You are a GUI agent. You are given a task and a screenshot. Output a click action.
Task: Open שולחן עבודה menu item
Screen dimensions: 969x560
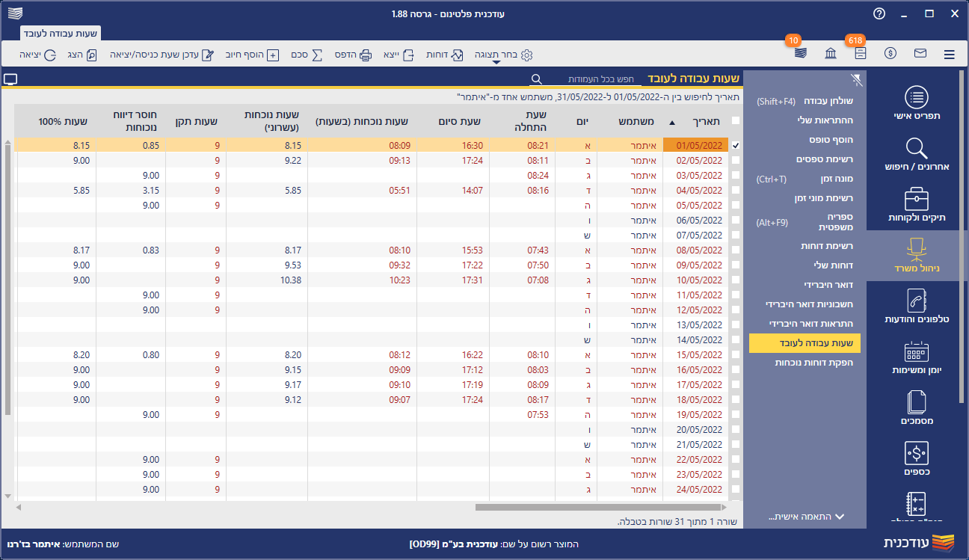pos(805,100)
